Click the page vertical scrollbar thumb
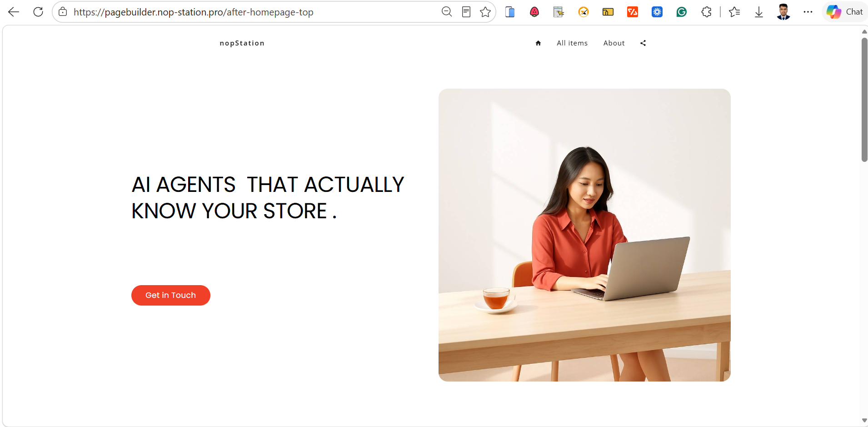This screenshot has height=427, width=868. tap(864, 100)
